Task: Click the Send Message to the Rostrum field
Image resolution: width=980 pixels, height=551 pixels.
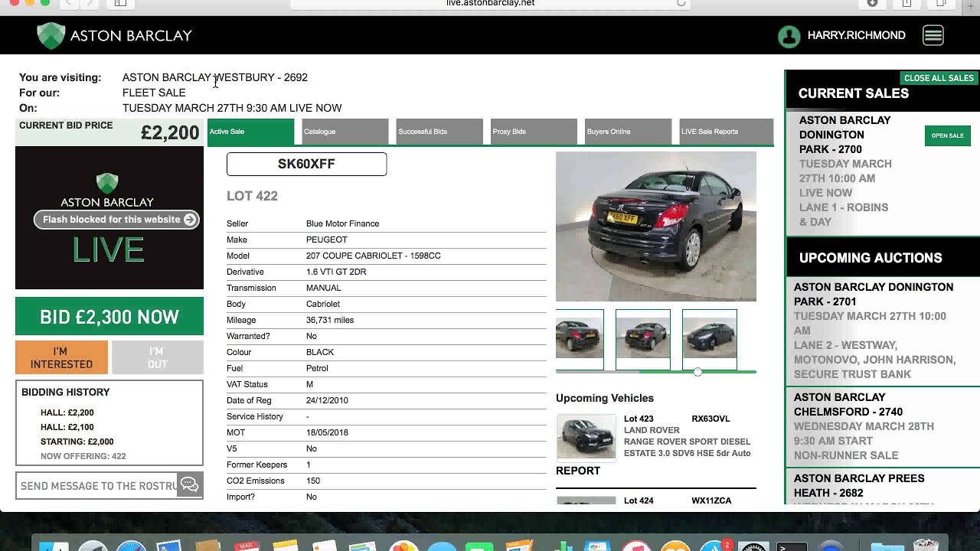Action: (x=96, y=485)
